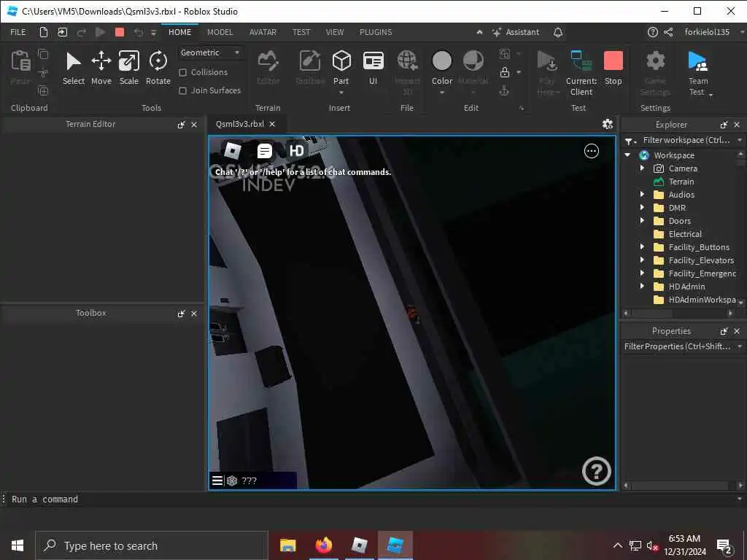The image size is (747, 560).
Task: Select the Electrical folder
Action: 685,234
